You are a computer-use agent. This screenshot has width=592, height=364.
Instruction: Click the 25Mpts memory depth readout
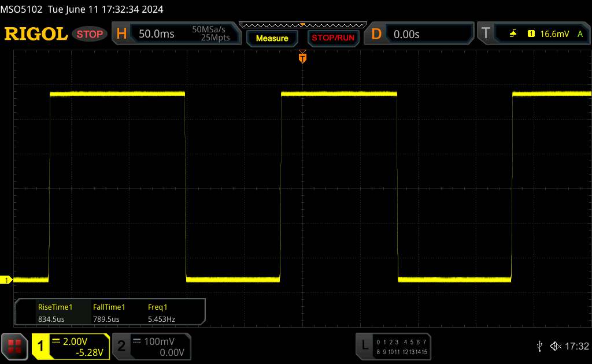[x=215, y=38]
